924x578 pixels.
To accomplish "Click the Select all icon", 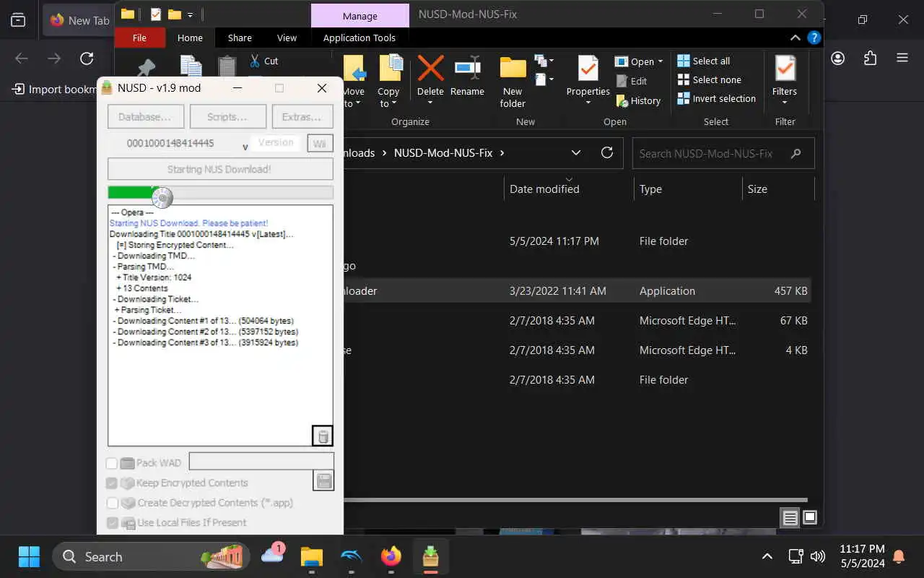I will (x=683, y=61).
